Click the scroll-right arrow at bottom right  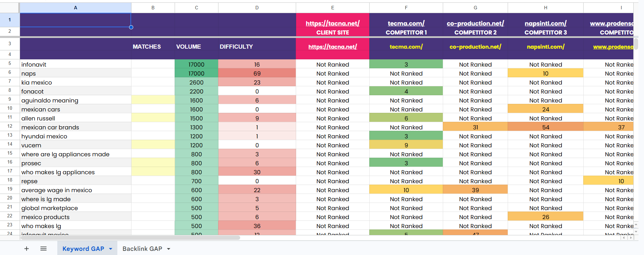pyautogui.click(x=631, y=238)
